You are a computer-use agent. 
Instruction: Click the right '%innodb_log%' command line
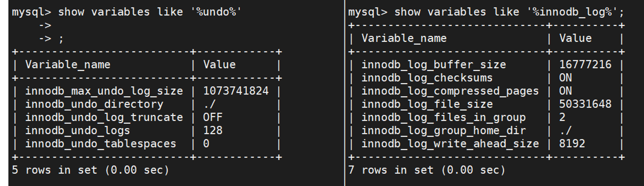click(486, 12)
